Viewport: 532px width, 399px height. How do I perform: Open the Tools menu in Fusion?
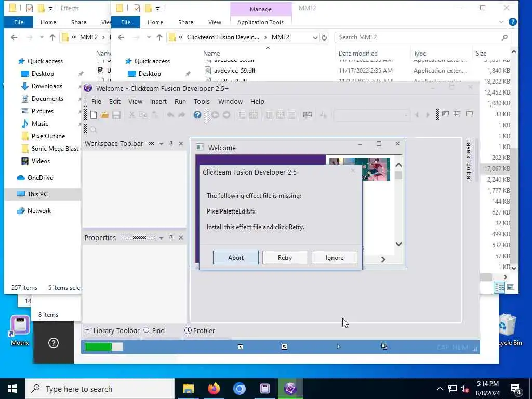[202, 101]
